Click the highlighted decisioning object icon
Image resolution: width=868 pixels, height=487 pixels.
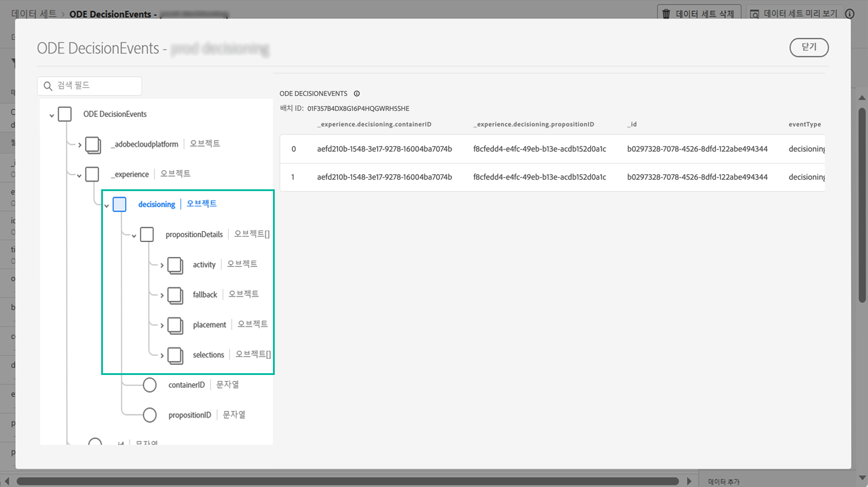[120, 204]
